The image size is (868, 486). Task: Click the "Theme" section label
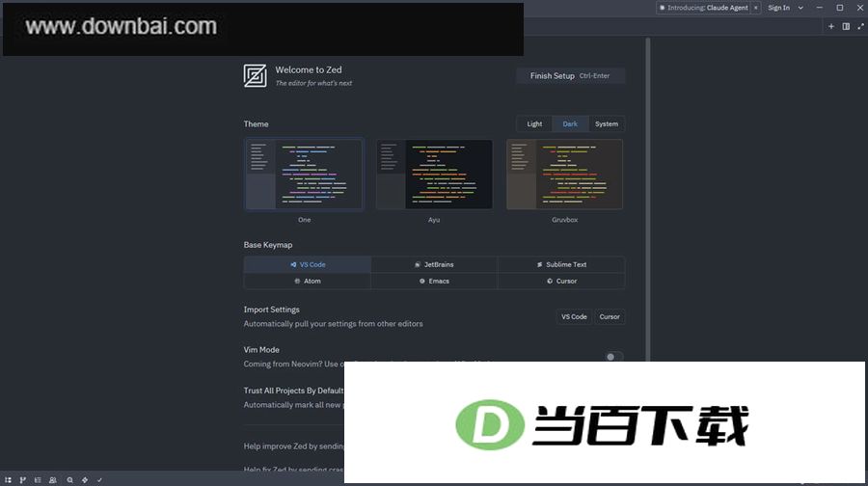pyautogui.click(x=256, y=124)
